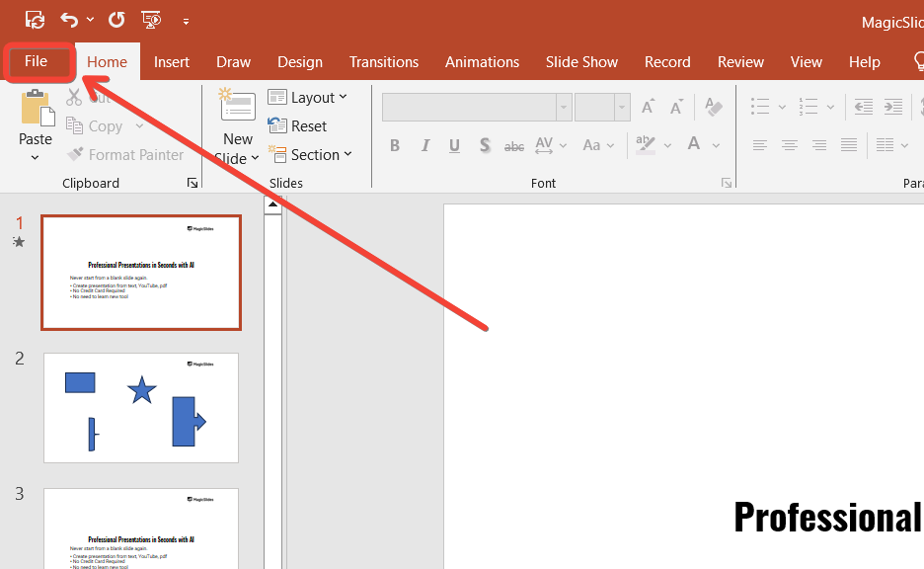Click the Undo arrow icon
This screenshot has width=924, height=569.
click(68, 19)
